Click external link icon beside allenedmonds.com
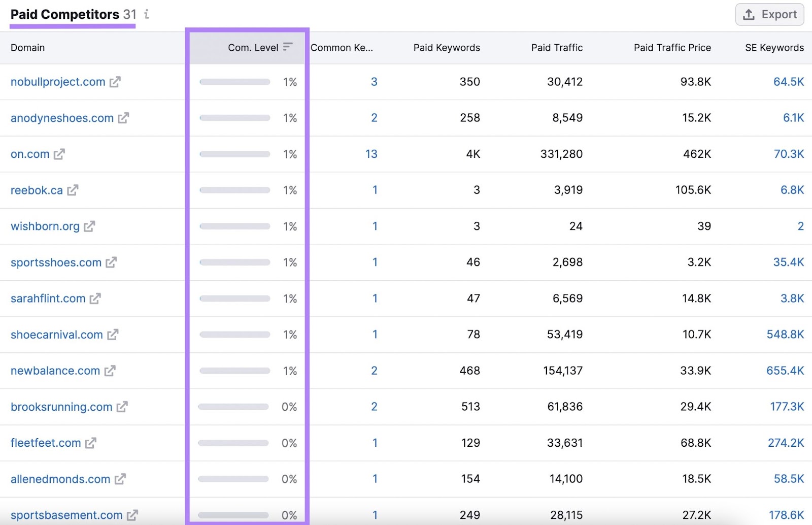 (x=120, y=479)
